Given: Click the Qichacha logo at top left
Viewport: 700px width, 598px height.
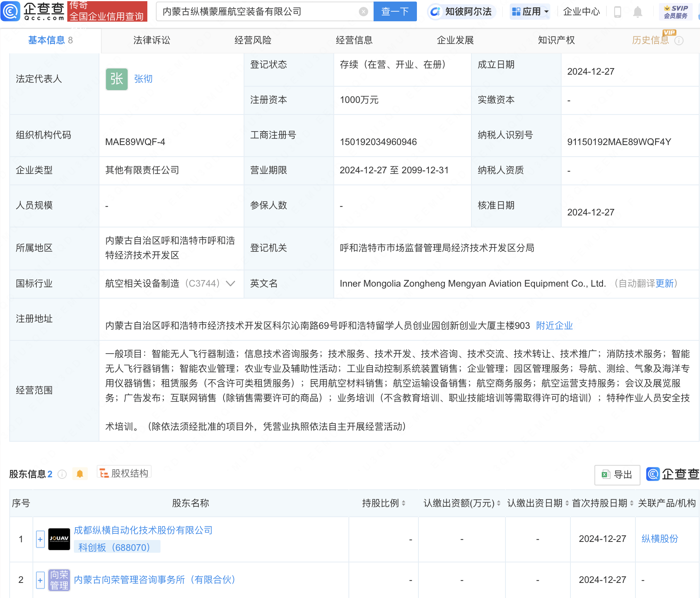Looking at the screenshot, I should coord(32,11).
